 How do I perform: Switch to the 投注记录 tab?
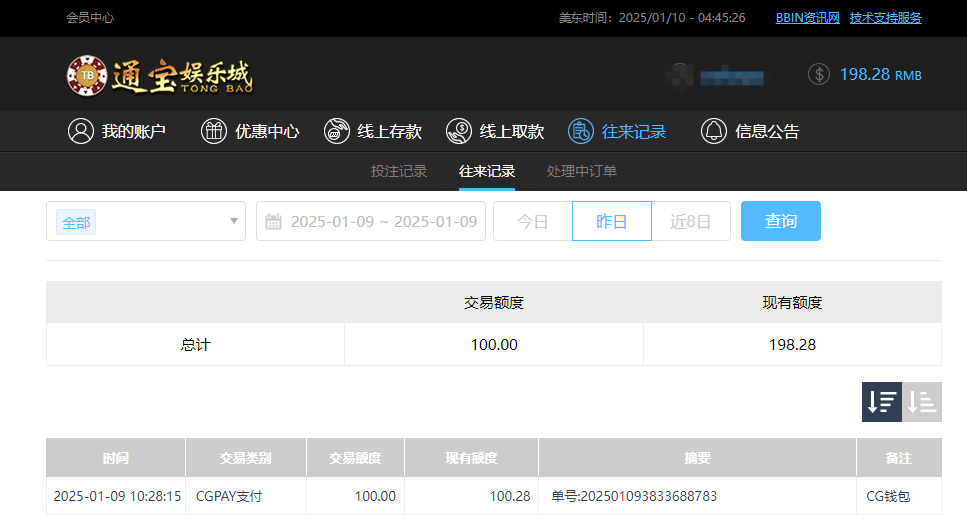(399, 171)
